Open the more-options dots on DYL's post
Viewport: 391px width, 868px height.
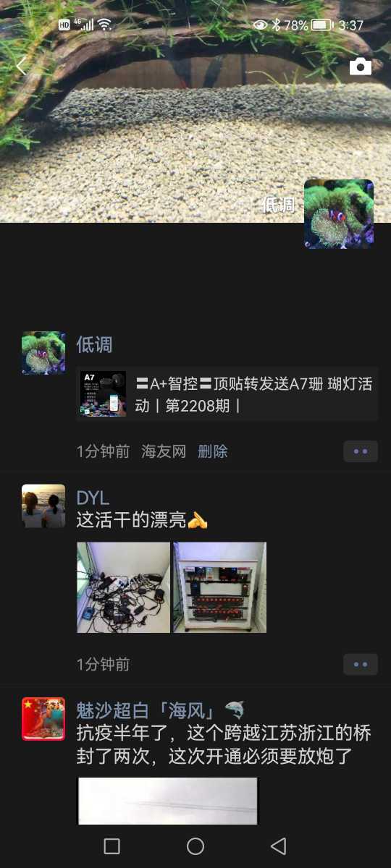[361, 664]
